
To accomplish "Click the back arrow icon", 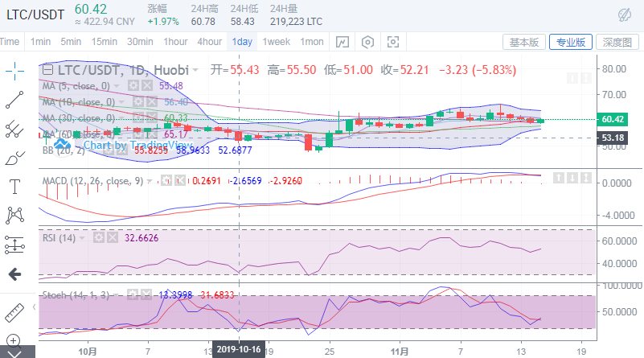I will (14, 274).
